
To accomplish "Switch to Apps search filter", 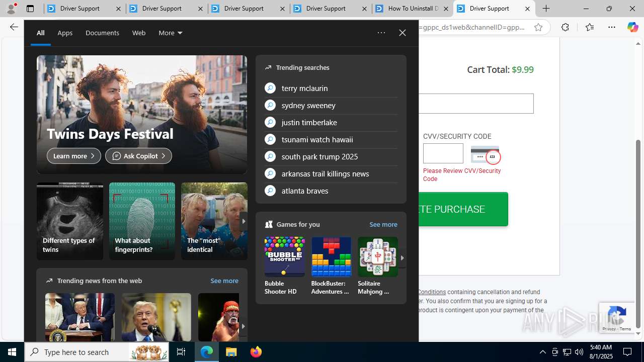I will point(65,33).
